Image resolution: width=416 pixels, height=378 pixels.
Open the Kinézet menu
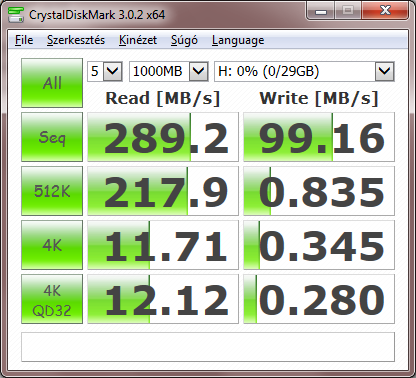point(138,40)
